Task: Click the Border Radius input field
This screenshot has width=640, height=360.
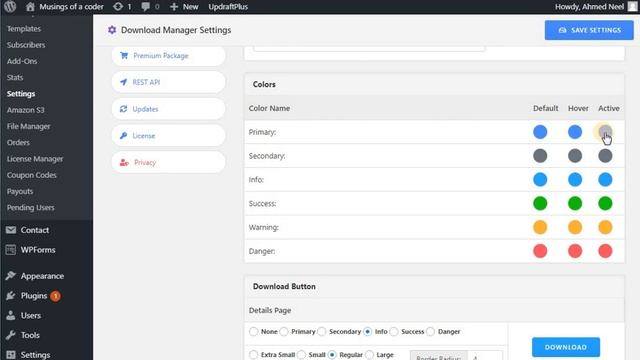Action: coord(484,356)
